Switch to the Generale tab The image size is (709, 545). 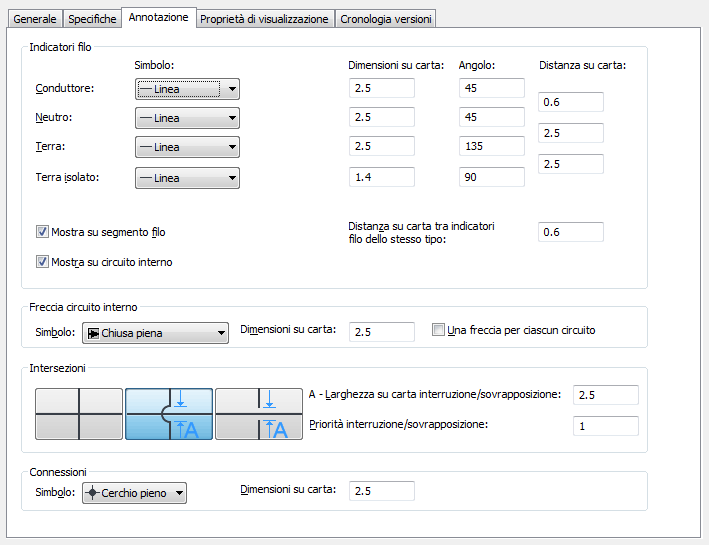point(35,19)
